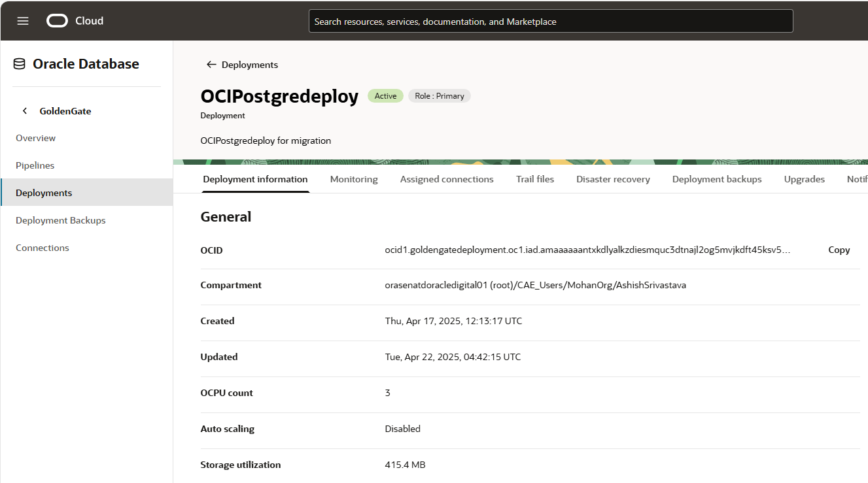Image resolution: width=868 pixels, height=483 pixels.
Task: Click the OCIPostgredeploy title heading
Action: click(x=280, y=96)
